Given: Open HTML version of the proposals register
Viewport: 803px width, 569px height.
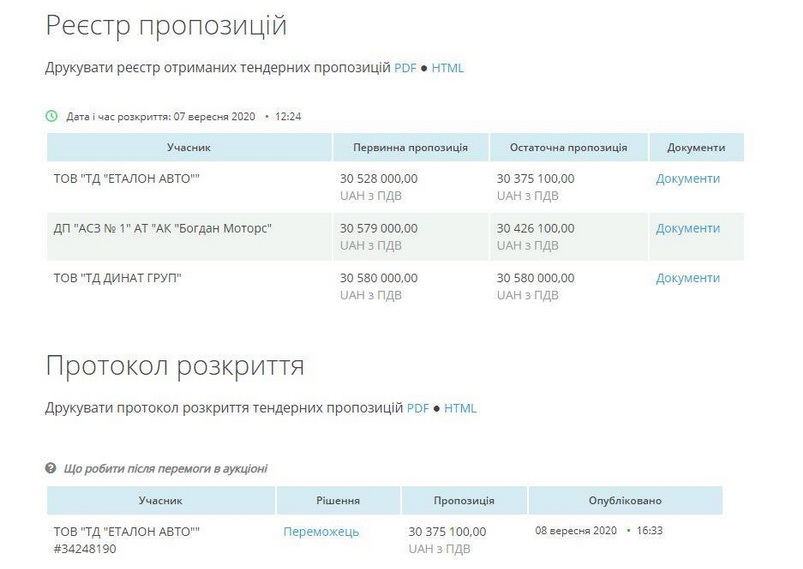Looking at the screenshot, I should [447, 68].
